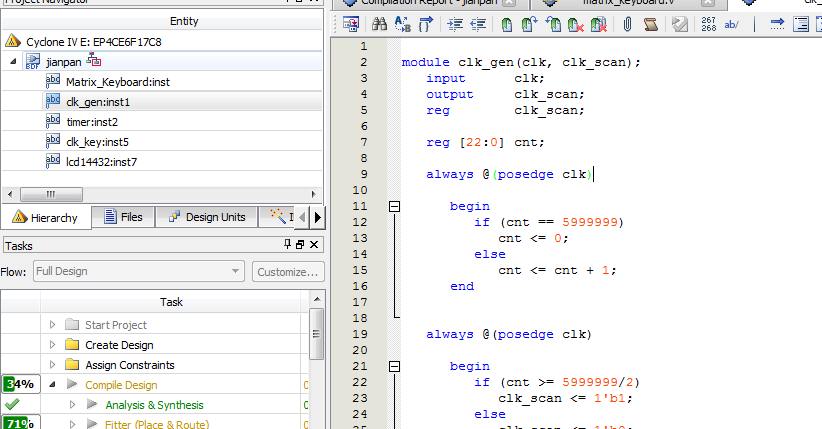The height and width of the screenshot is (429, 822).
Task: Expand the Analysis & Synthesis task
Action: point(72,405)
